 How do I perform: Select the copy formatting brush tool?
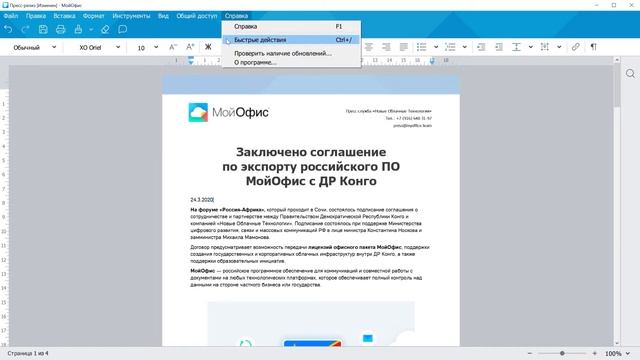[x=78, y=29]
